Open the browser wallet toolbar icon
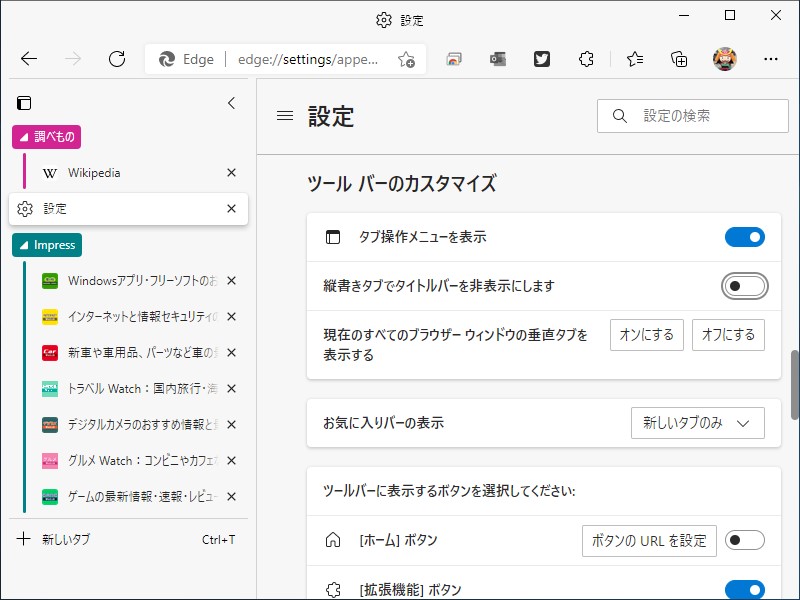Viewport: 800px width, 600px height. 497,59
